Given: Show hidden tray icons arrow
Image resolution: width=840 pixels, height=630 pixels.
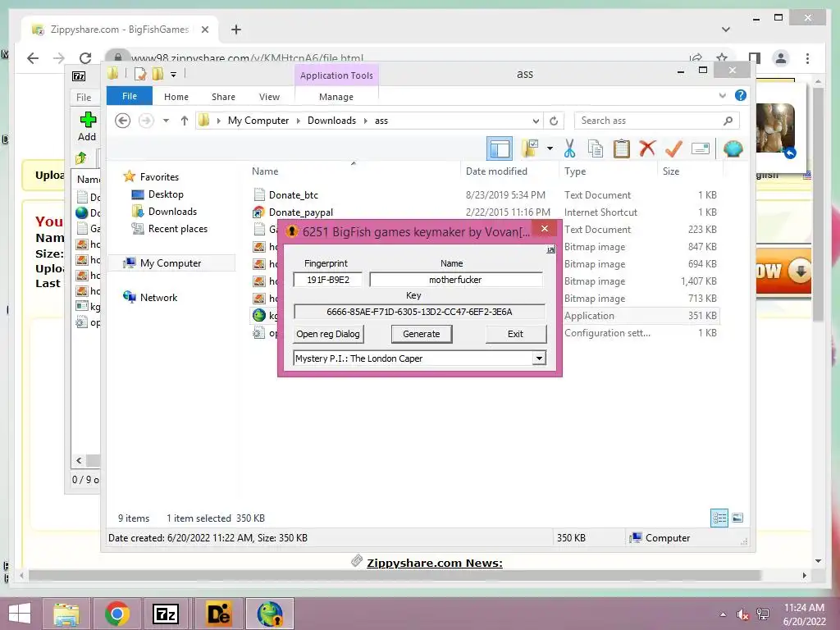Looking at the screenshot, I should point(723,614).
